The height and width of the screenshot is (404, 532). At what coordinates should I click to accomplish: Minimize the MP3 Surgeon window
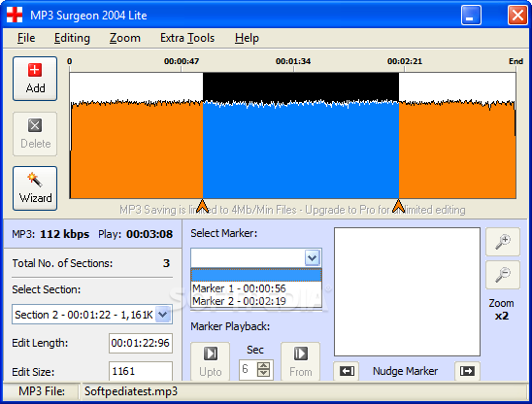point(471,16)
